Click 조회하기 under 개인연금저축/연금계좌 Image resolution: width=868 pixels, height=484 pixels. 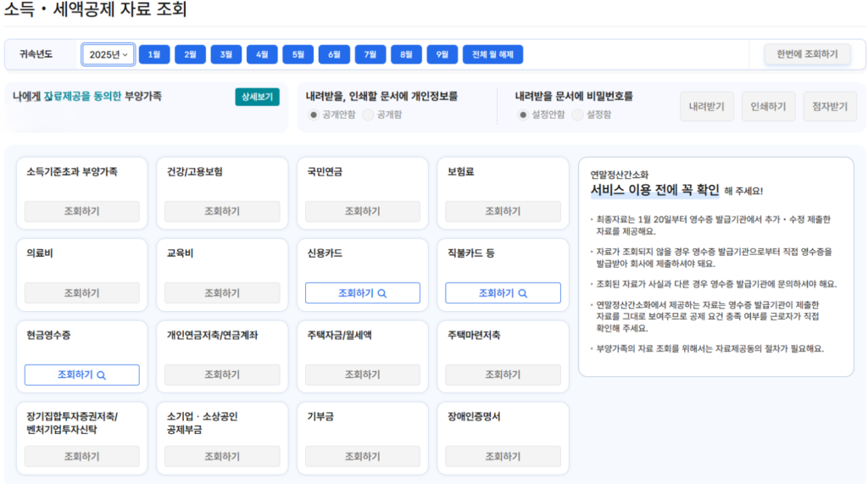pyautogui.click(x=222, y=375)
